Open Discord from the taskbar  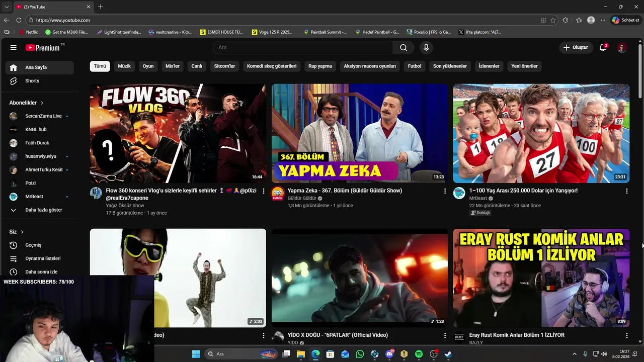pos(389,354)
